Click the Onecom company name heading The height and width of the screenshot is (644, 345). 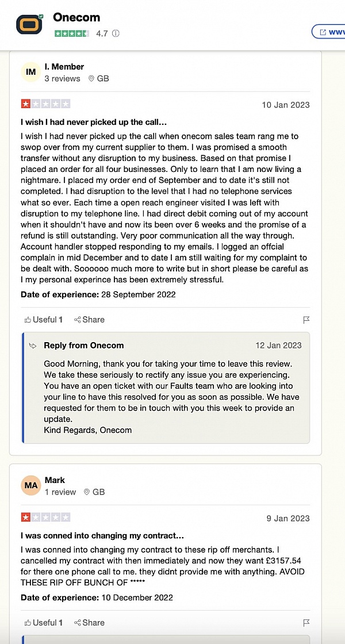(76, 17)
